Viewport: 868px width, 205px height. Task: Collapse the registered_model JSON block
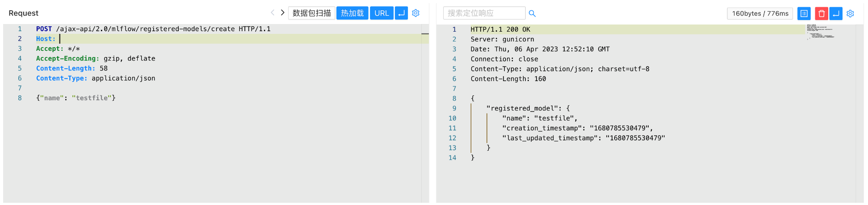[464, 108]
